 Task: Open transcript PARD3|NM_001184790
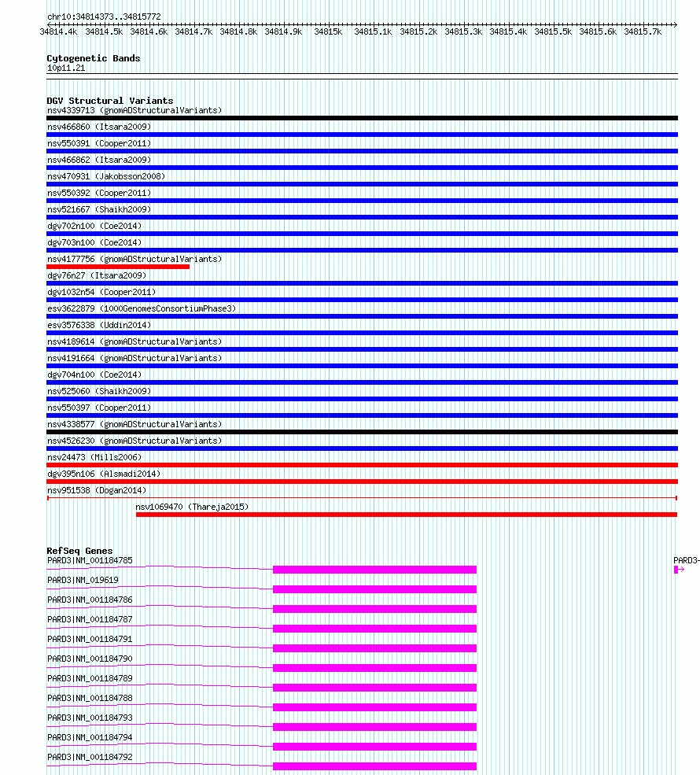pyautogui.click(x=90, y=659)
